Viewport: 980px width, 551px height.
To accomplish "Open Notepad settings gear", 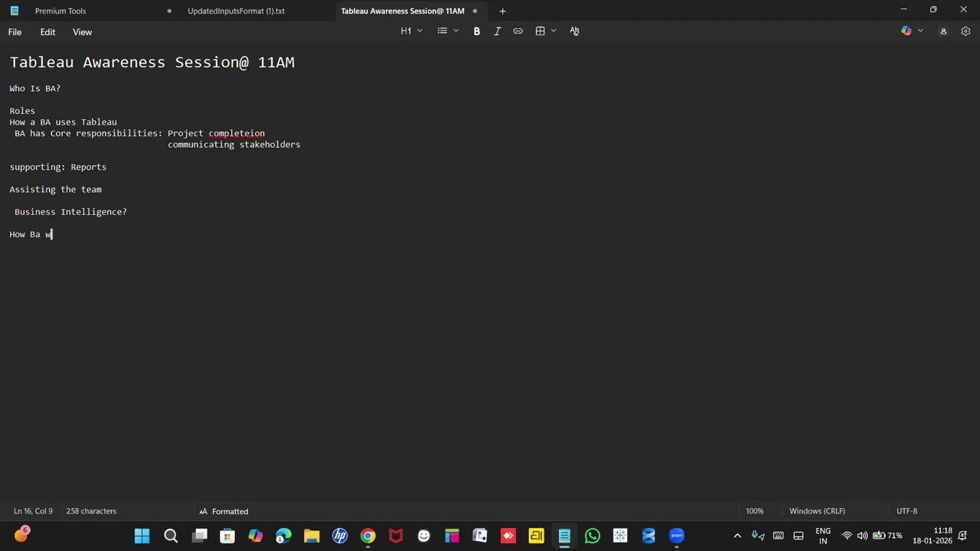I will point(965,31).
